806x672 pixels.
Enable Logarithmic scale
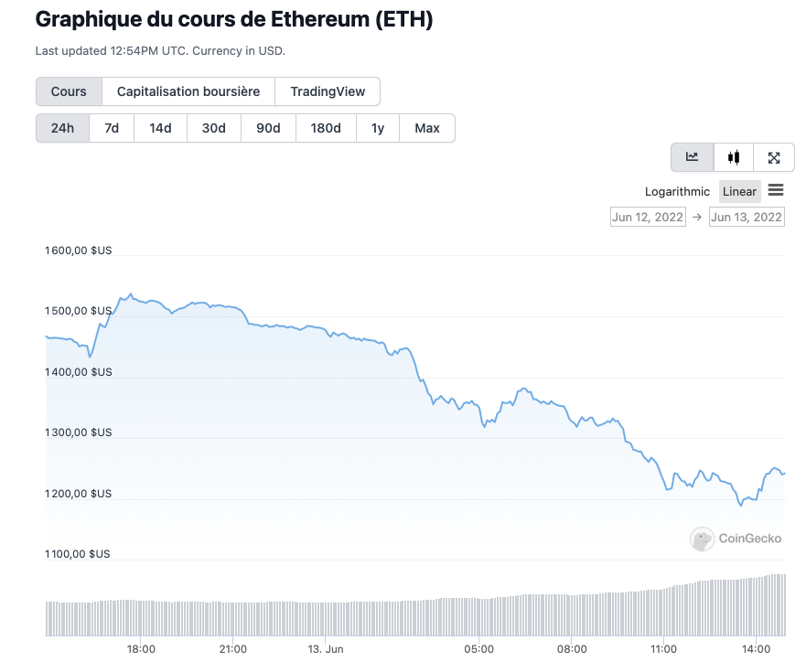tap(677, 191)
